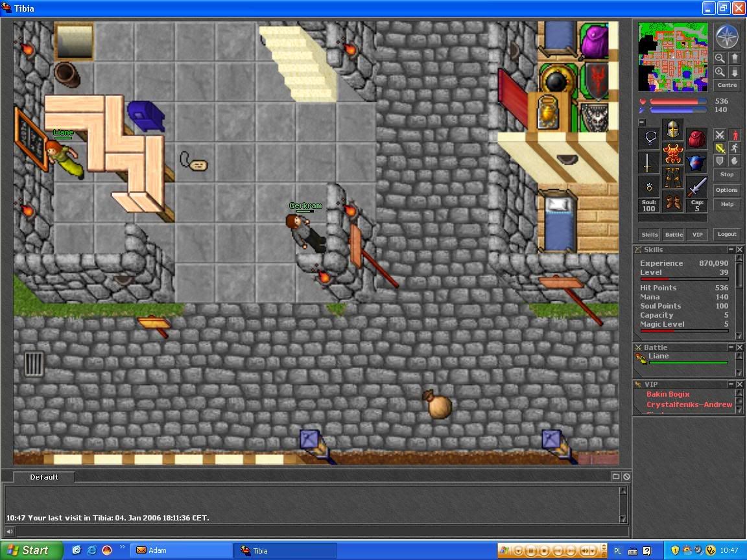Screen dimensions: 747x560
Task: Click the Skills panel scrollbar thumb
Action: pyautogui.click(x=739, y=275)
